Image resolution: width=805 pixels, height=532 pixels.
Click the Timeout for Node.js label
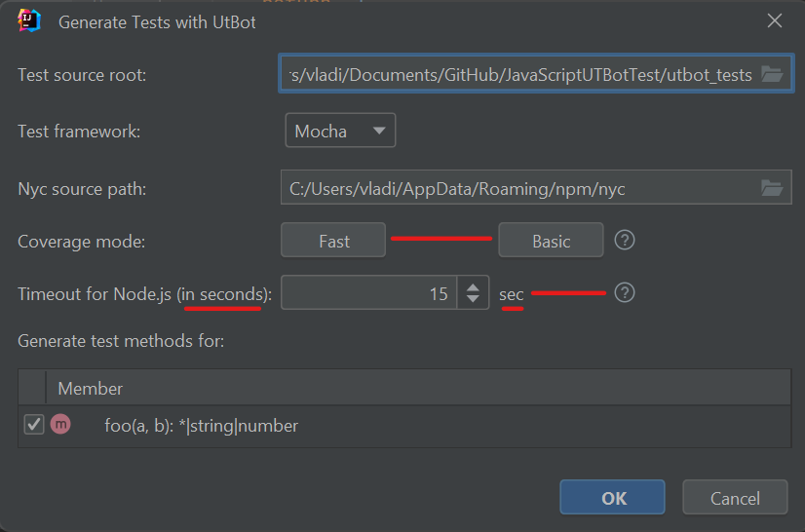pos(145,294)
